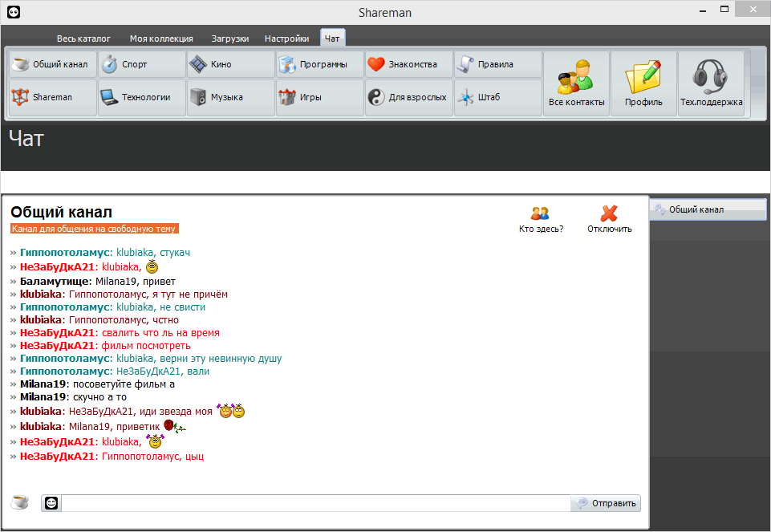
Task: Open the Правила rules channel
Action: pos(497,64)
